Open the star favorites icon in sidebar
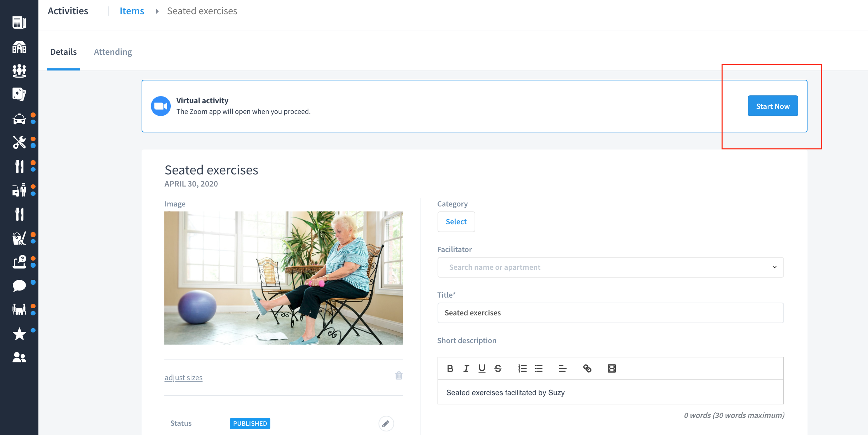The height and width of the screenshot is (435, 868). click(x=19, y=334)
